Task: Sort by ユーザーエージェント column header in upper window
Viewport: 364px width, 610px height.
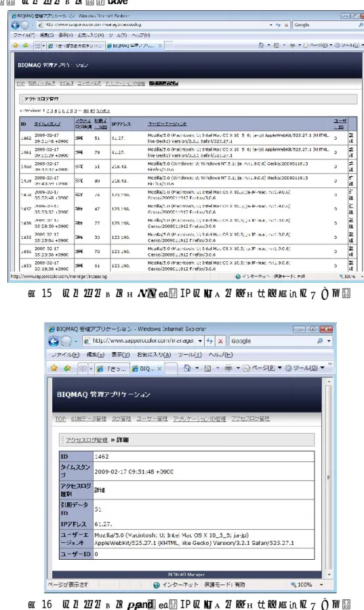Action: [167, 123]
